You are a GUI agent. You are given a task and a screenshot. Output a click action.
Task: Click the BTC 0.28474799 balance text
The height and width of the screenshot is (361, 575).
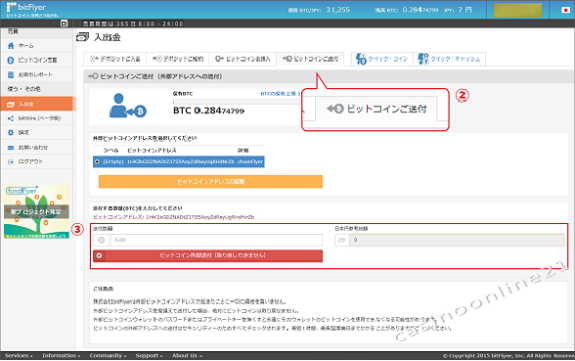[209, 110]
